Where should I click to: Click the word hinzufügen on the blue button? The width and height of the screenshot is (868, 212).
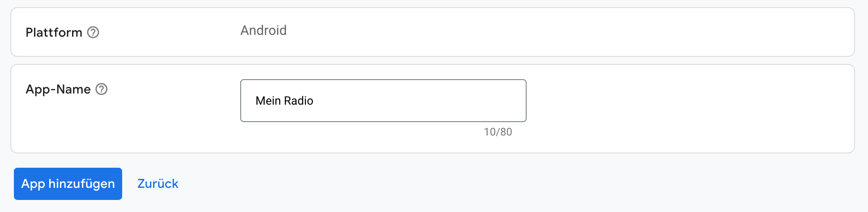click(x=81, y=184)
